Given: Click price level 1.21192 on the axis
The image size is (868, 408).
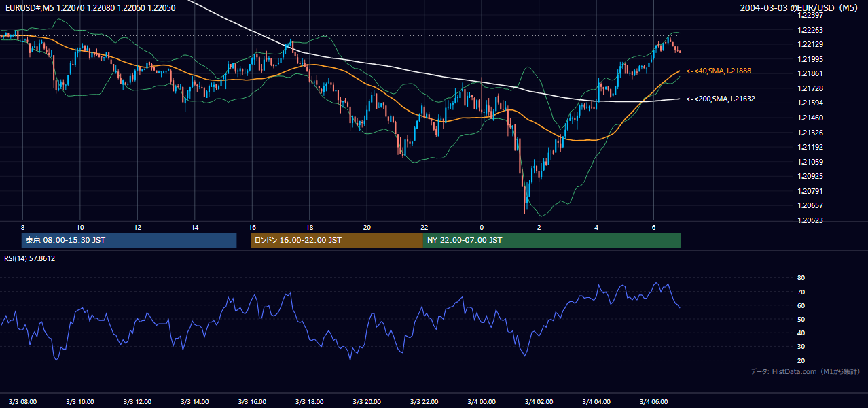Looking at the screenshot, I should (810, 147).
